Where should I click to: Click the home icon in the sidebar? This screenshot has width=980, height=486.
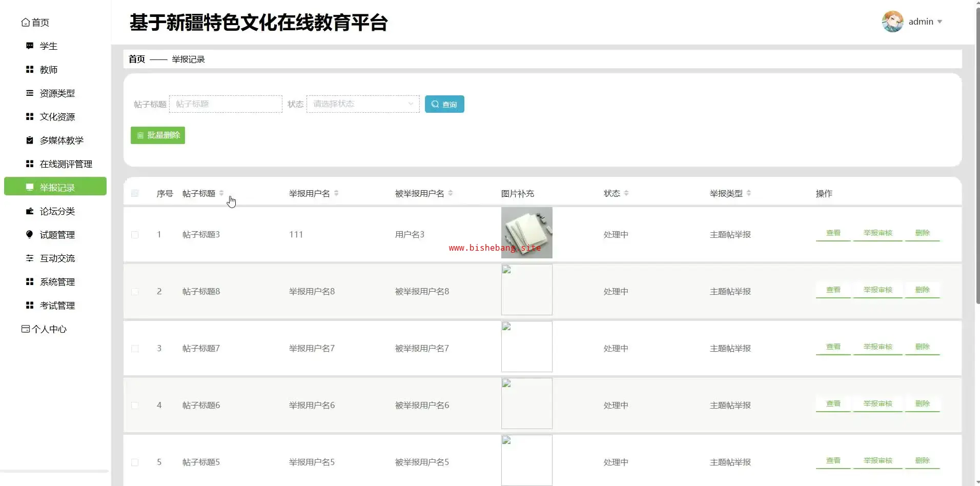tap(25, 23)
